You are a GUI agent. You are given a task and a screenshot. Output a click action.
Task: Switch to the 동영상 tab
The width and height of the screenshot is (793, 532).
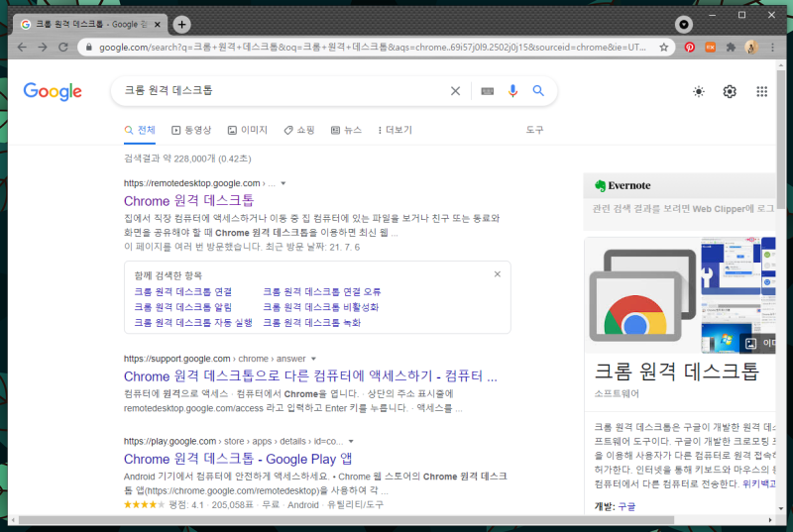click(191, 131)
